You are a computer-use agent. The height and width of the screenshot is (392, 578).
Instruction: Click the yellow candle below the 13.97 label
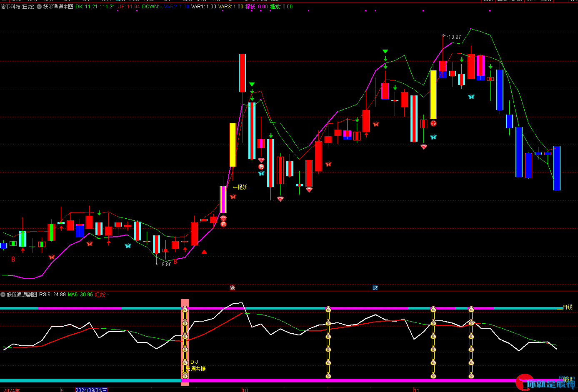coord(433,95)
